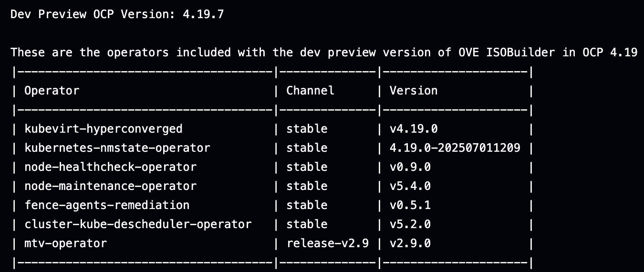The image size is (644, 272).
Task: Click the cluster-kube-descheduler-operator name
Action: [x=138, y=224]
